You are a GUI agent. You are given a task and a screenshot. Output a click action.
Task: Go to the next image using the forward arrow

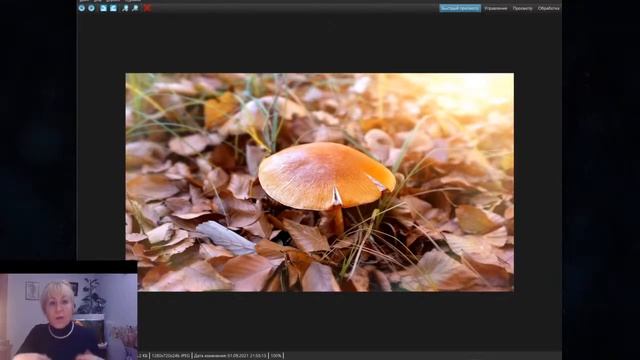tap(91, 8)
